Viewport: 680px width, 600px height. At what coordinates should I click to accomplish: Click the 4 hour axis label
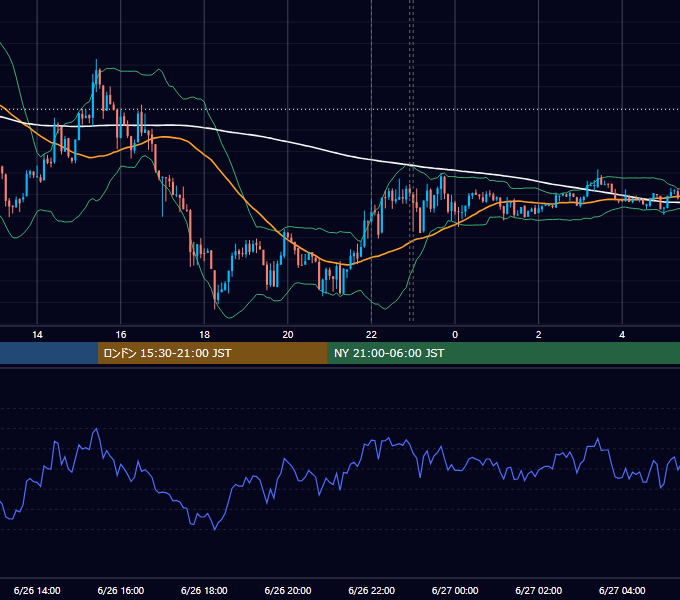pos(622,335)
